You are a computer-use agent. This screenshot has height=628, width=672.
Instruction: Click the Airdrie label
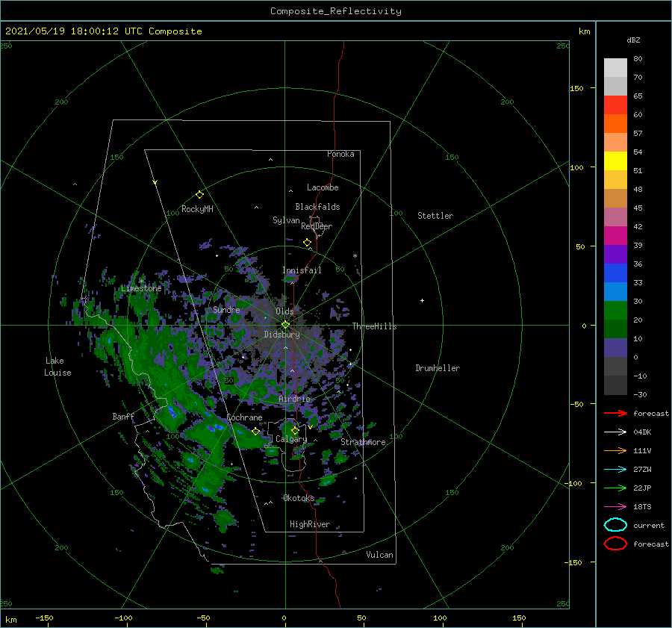point(294,399)
